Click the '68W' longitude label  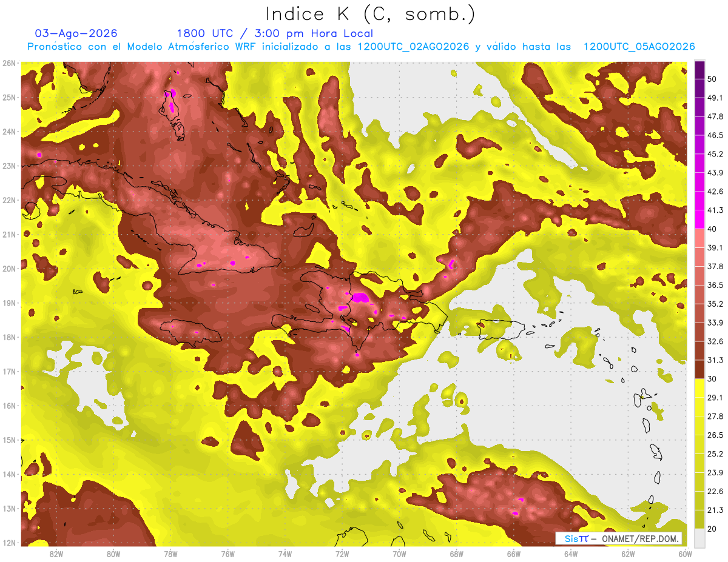click(457, 554)
